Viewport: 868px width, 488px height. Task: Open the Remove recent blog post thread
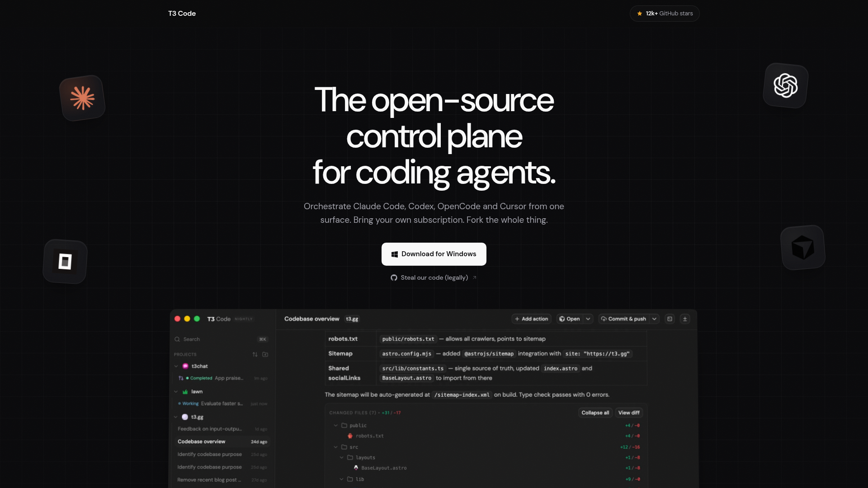(x=222, y=480)
